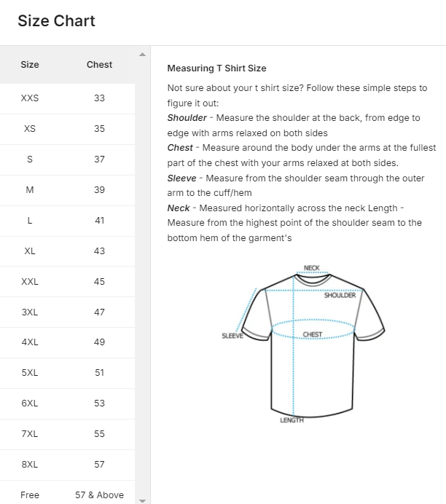Click the Measuring T Shirt Size heading

click(216, 68)
